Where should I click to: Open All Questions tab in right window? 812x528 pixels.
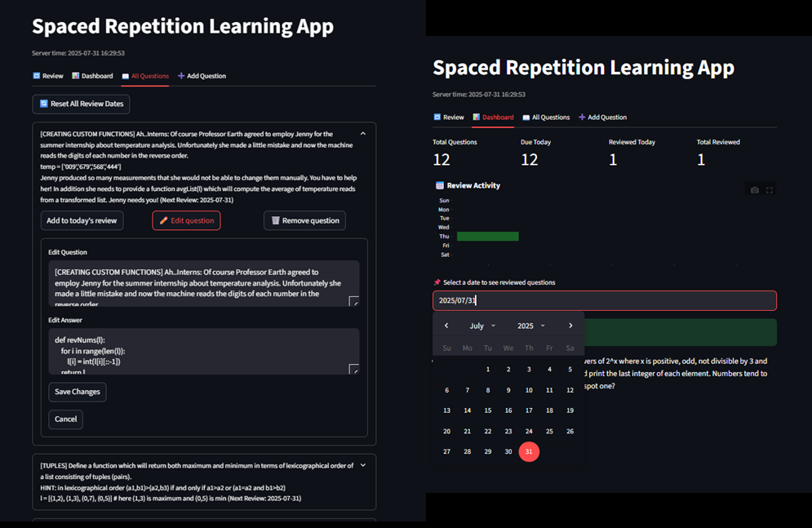pyautogui.click(x=546, y=117)
